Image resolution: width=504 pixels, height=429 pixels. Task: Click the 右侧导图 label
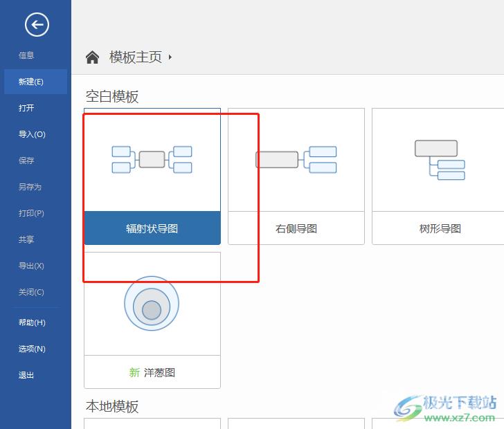pos(296,228)
